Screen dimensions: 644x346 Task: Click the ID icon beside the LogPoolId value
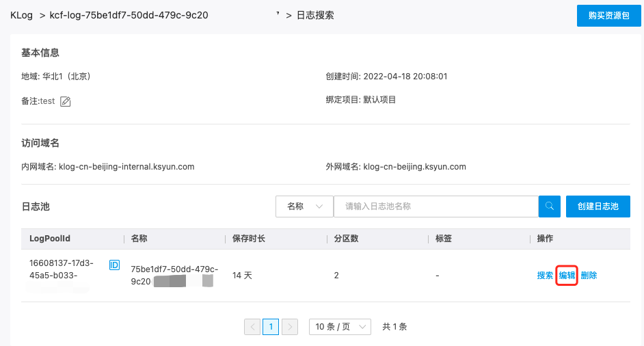click(x=115, y=265)
